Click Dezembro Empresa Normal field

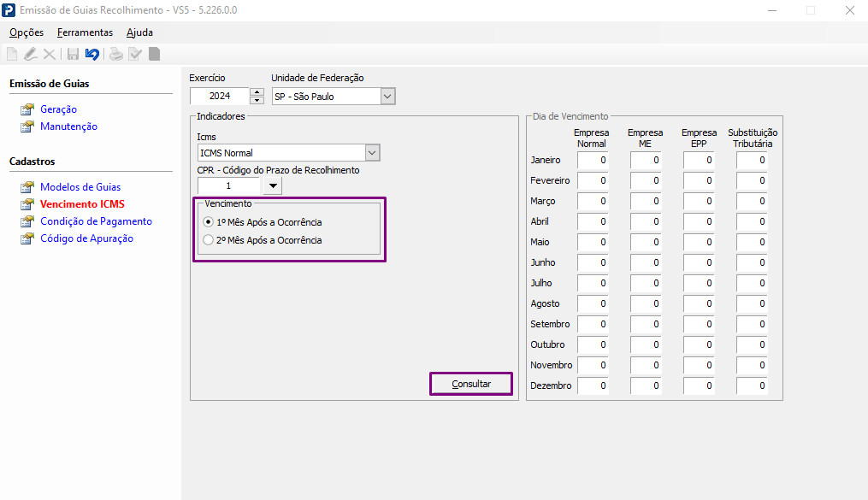coord(593,385)
